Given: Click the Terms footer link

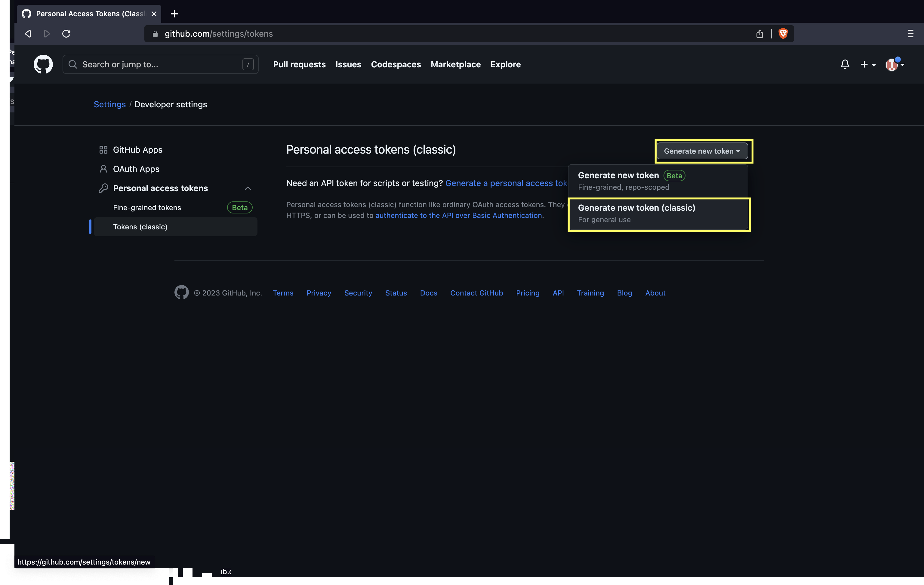Looking at the screenshot, I should (283, 293).
